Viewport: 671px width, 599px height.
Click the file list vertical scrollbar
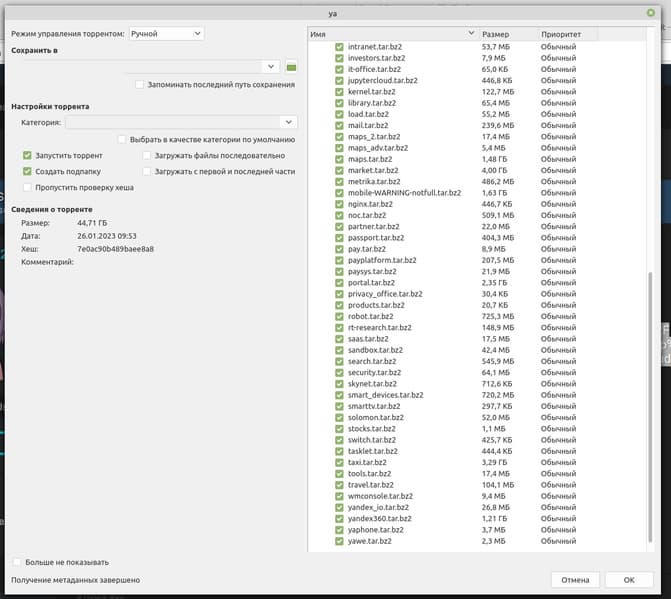click(x=650, y=406)
